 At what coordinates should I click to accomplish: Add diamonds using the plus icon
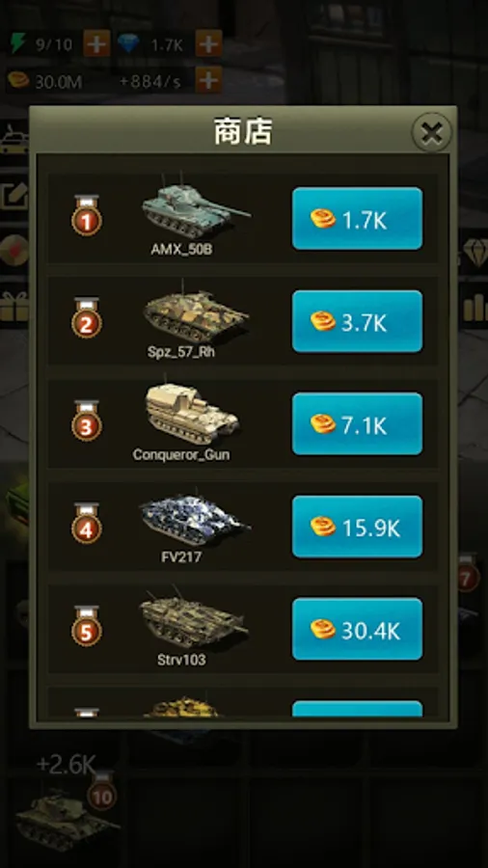tap(208, 43)
